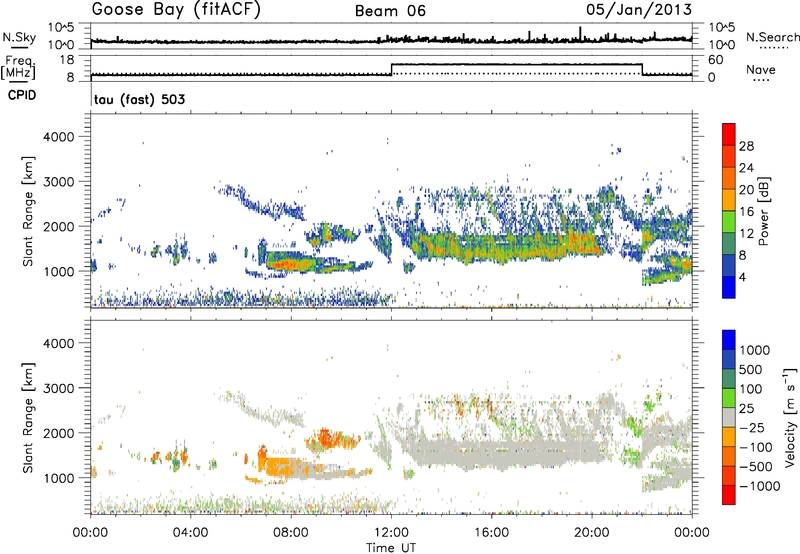The image size is (800, 554).
Task: Click the "Nave" legend label
Action: (x=761, y=69)
